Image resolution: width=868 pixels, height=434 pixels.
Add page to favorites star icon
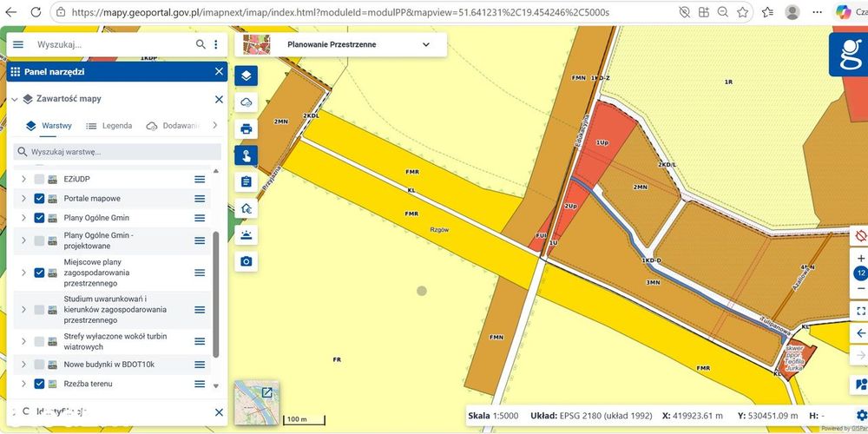[742, 11]
